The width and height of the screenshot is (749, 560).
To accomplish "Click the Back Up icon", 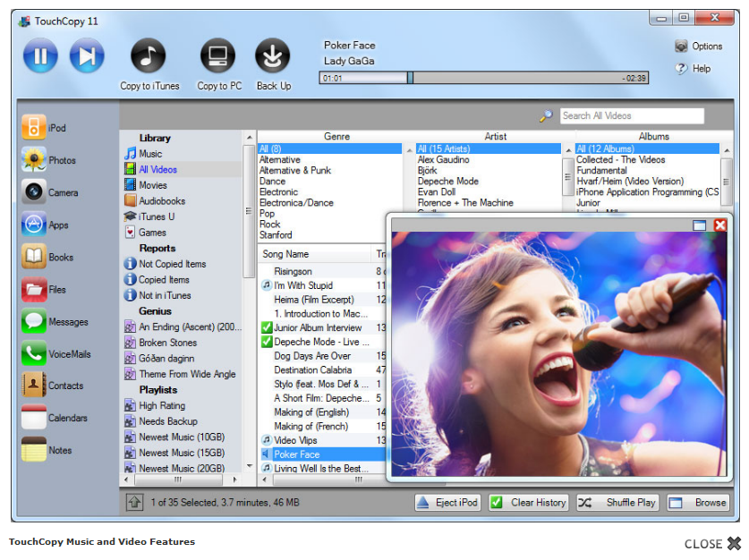I will [x=273, y=56].
